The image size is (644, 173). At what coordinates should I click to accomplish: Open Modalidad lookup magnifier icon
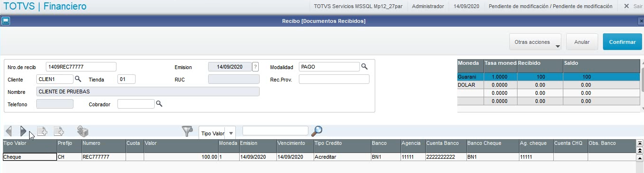click(x=364, y=66)
